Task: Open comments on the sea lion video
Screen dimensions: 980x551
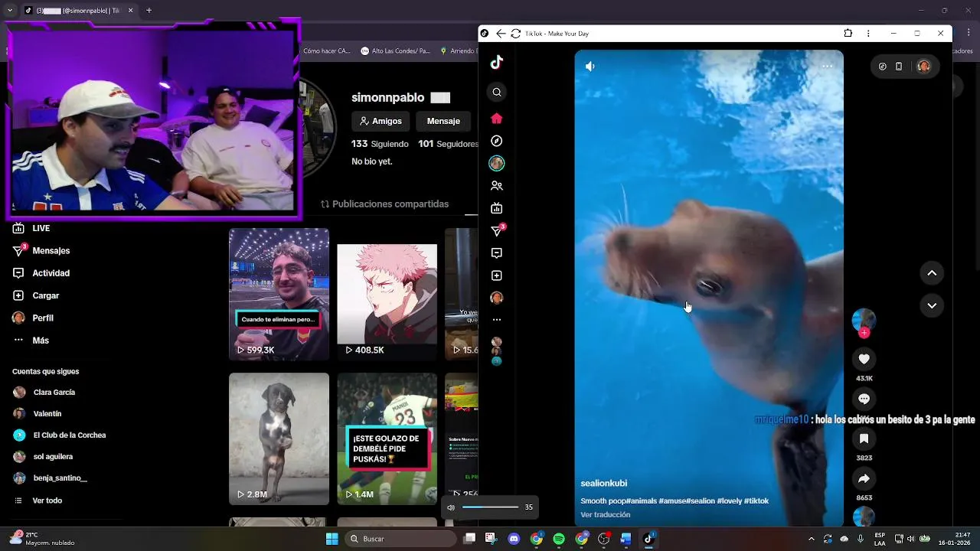Action: 864,399
